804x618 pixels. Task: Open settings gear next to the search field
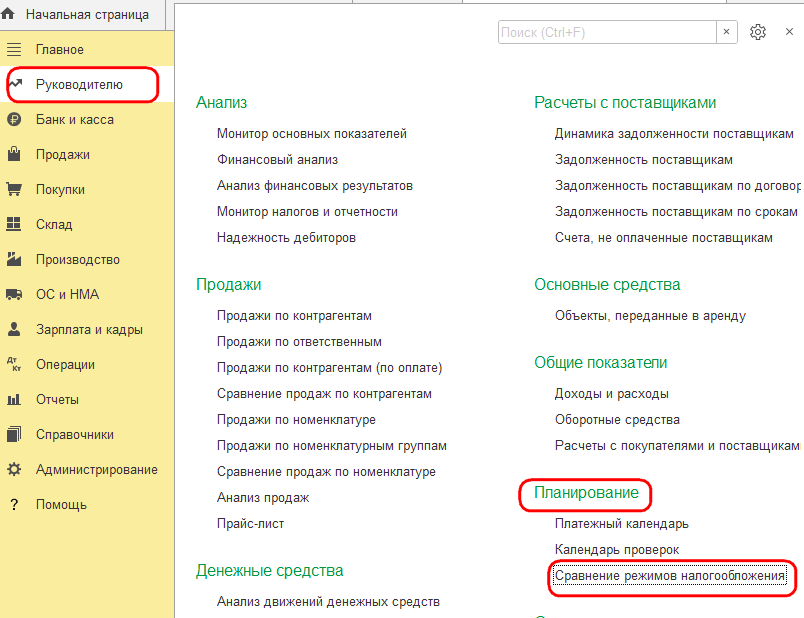coord(758,32)
